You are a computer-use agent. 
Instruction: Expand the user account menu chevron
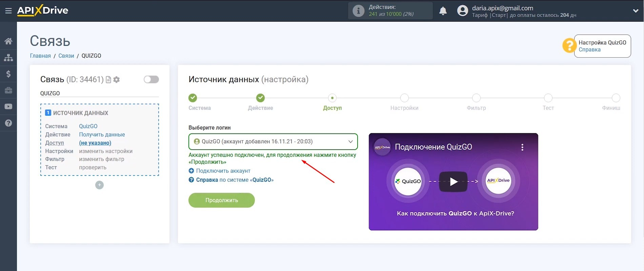pos(636,11)
